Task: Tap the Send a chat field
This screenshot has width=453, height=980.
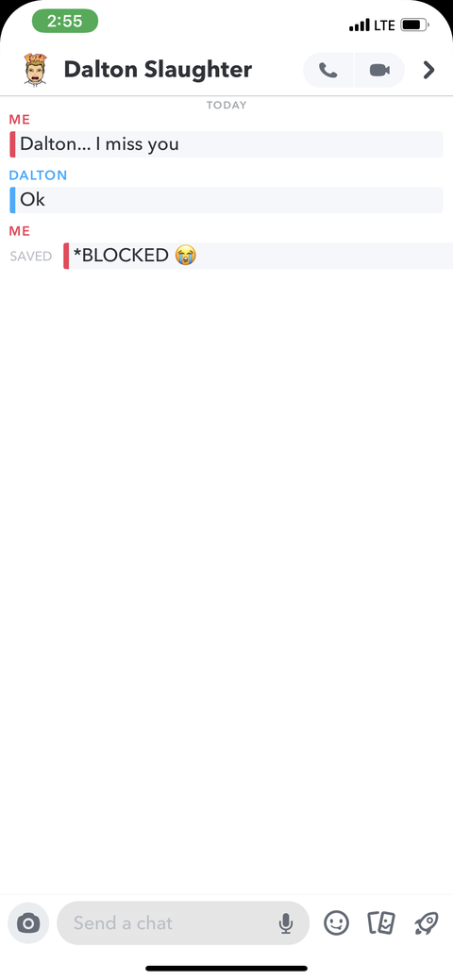Action: (x=183, y=923)
